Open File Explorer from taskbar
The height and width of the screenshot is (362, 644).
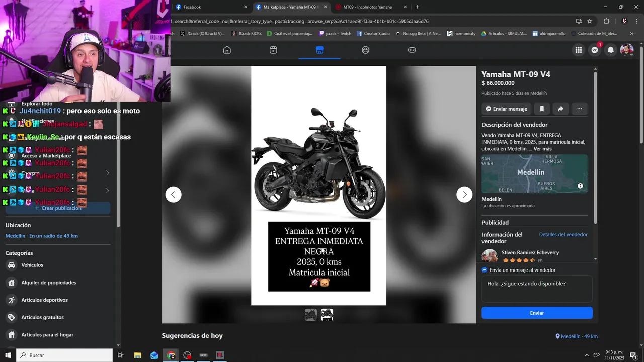coord(137,355)
